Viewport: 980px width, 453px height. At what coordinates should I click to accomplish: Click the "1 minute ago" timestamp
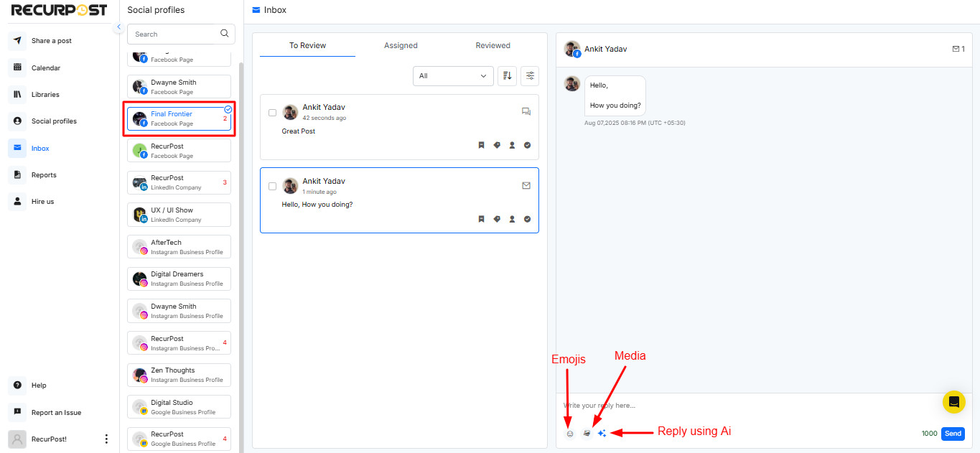pyautogui.click(x=319, y=192)
